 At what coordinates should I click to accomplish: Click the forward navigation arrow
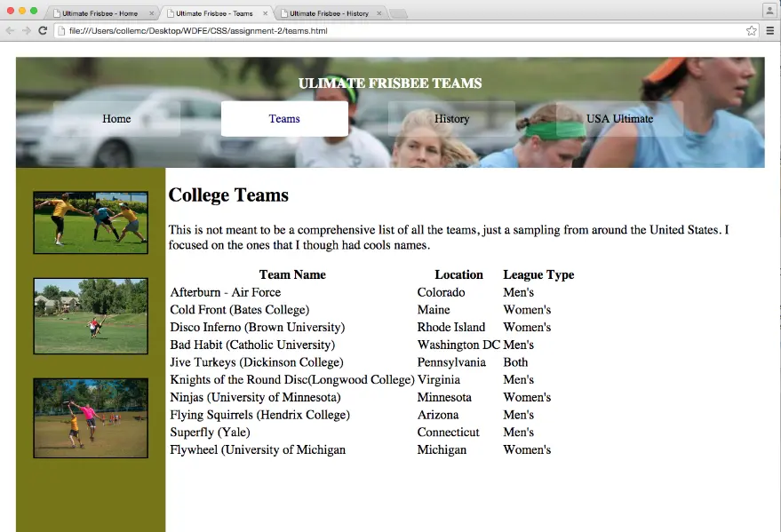(27, 29)
